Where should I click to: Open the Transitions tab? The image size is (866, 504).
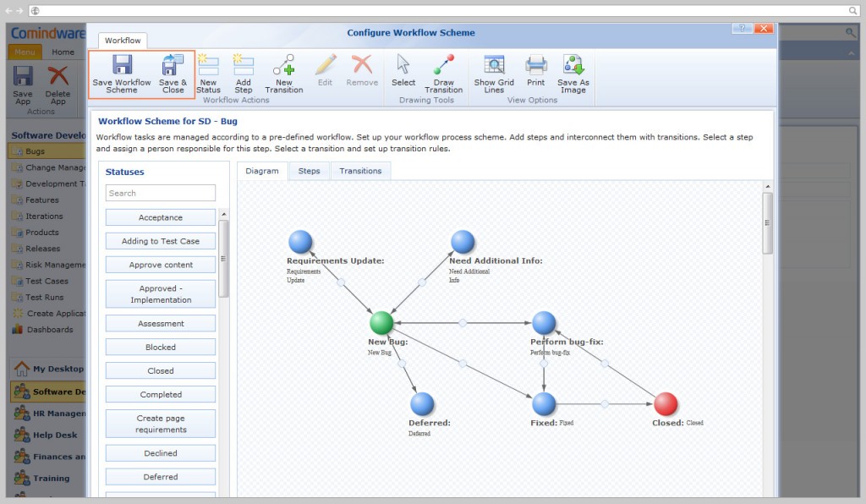pos(360,171)
